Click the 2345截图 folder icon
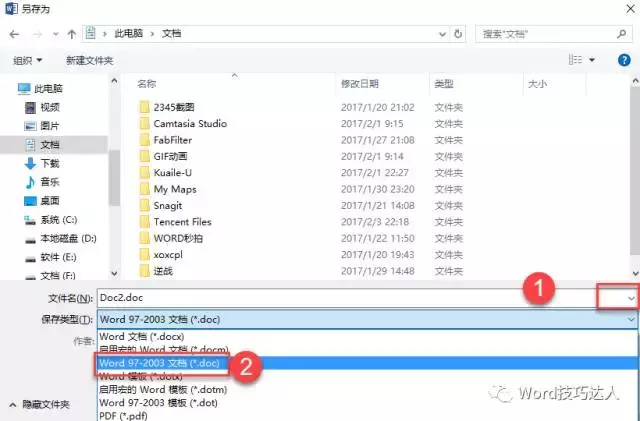This screenshot has height=421, width=640. pos(144,107)
